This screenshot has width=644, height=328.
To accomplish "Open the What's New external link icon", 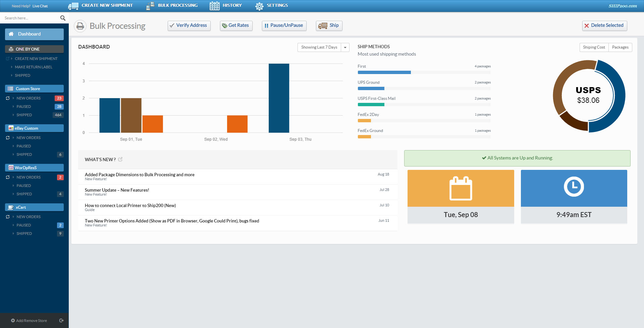I will 120,159.
